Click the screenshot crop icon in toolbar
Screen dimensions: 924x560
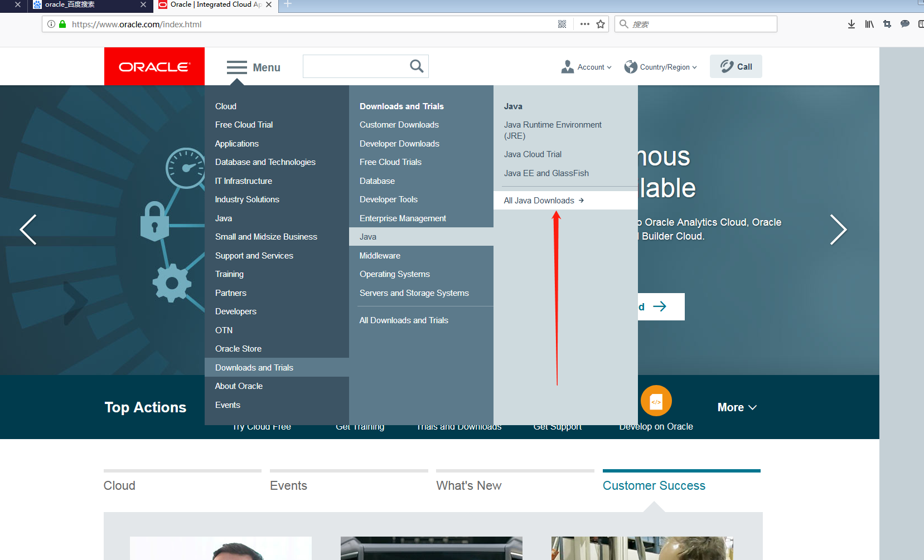[887, 24]
